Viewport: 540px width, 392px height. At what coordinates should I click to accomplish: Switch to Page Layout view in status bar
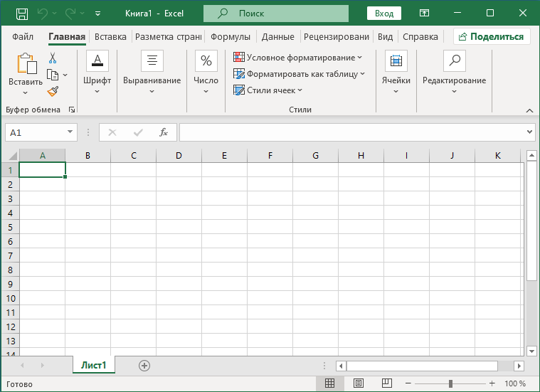pyautogui.click(x=358, y=383)
